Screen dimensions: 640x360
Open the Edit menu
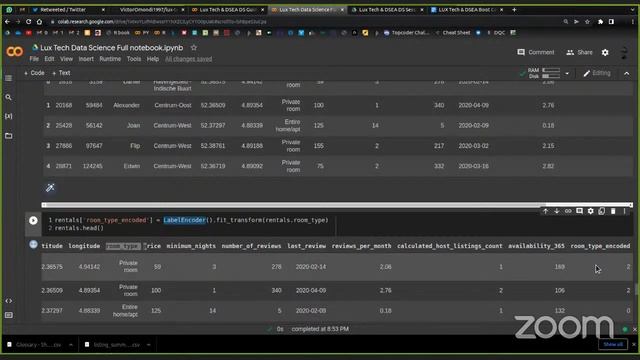point(49,59)
